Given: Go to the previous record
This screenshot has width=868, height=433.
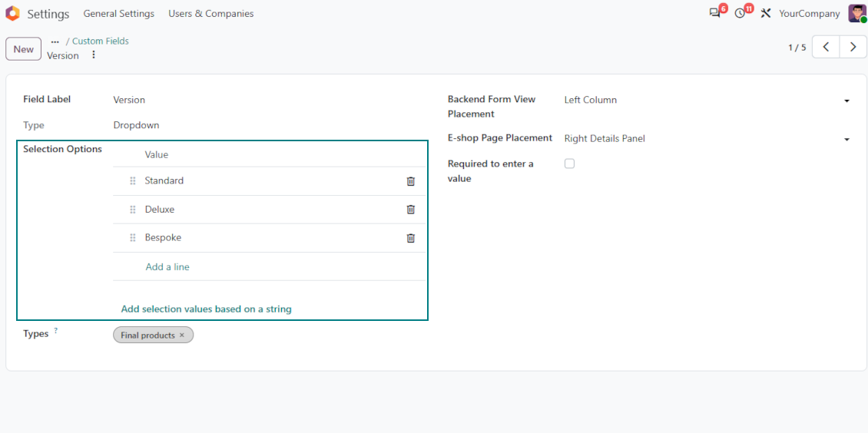Looking at the screenshot, I should tap(826, 47).
